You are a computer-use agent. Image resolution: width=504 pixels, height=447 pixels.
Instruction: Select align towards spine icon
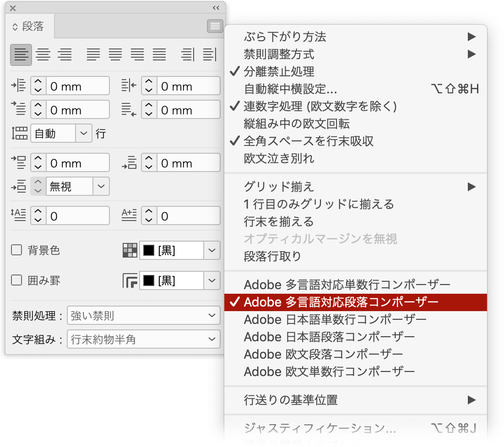188,54
